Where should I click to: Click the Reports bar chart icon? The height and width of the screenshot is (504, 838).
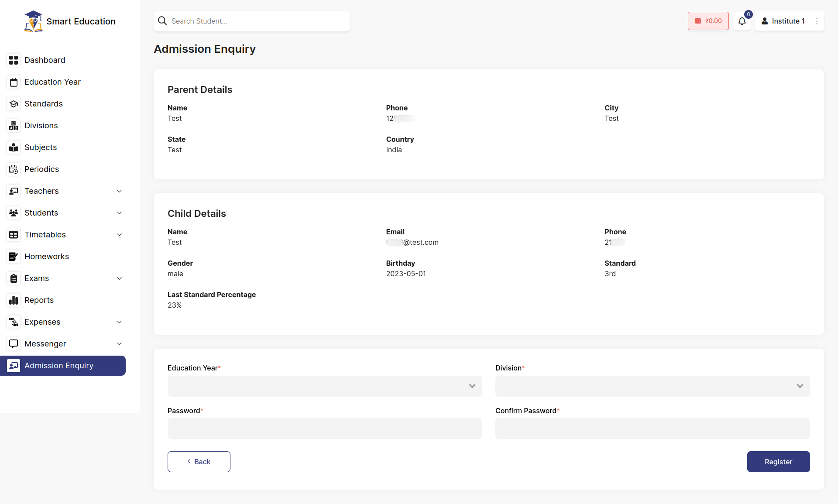(x=14, y=300)
